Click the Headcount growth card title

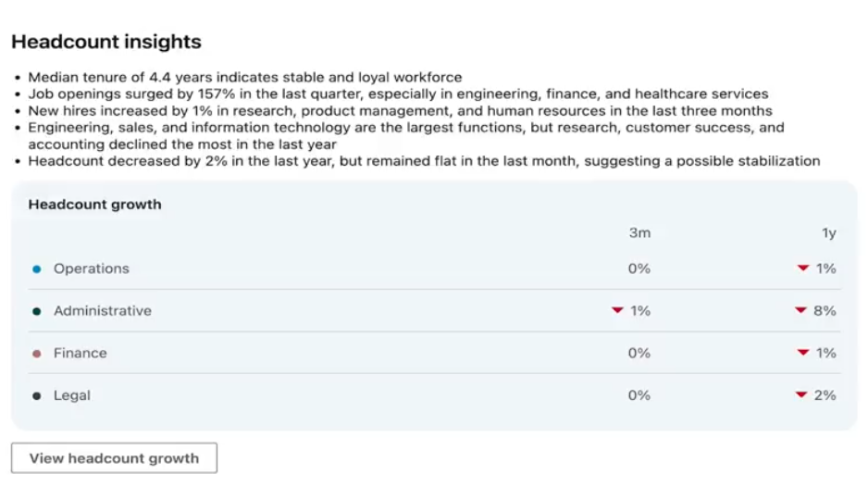94,205
